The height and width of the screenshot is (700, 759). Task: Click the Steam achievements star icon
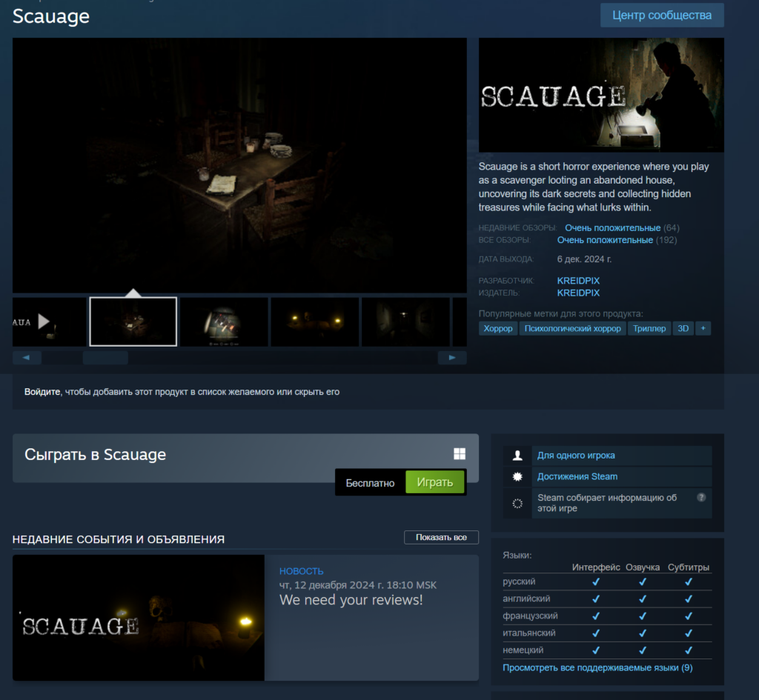[x=517, y=476]
